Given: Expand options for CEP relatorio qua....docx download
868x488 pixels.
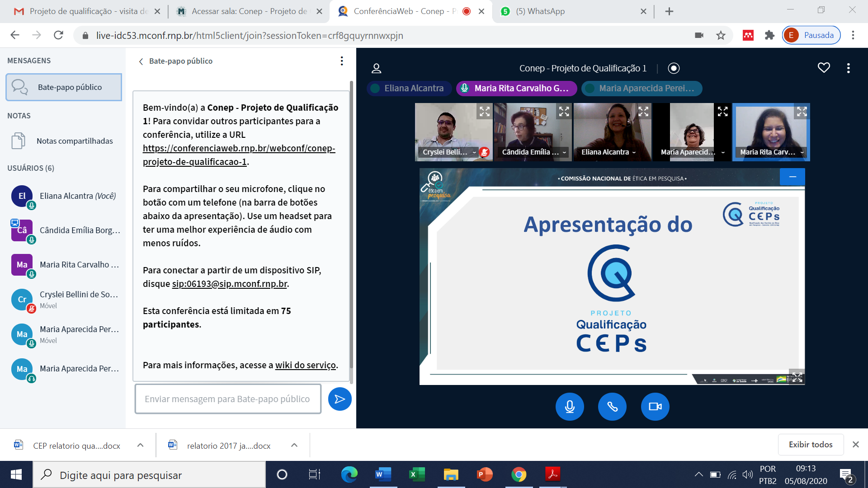Looking at the screenshot, I should click(141, 446).
